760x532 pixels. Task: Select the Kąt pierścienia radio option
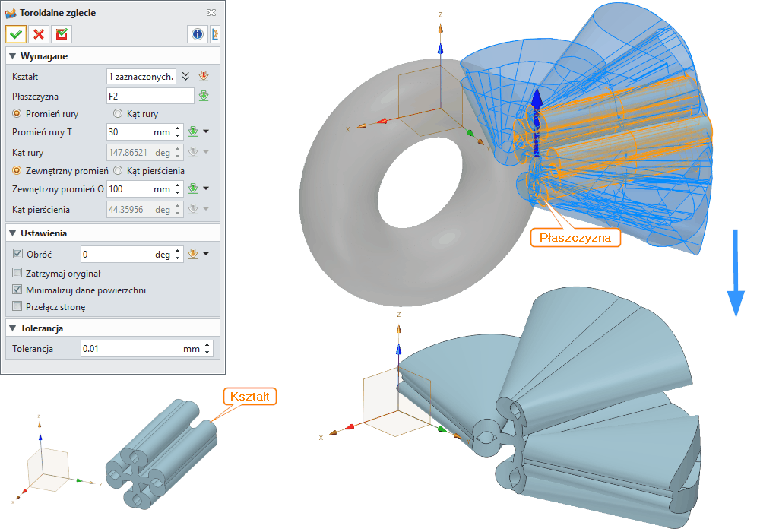118,171
